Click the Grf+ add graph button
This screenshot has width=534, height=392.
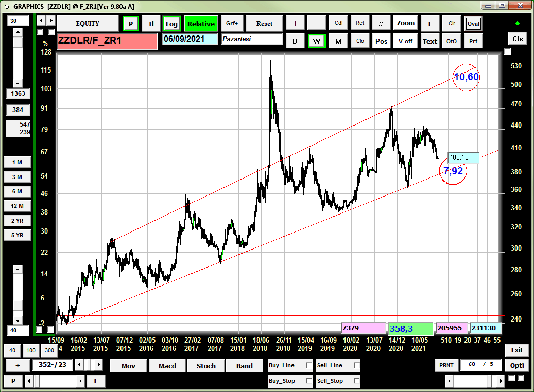click(x=232, y=24)
